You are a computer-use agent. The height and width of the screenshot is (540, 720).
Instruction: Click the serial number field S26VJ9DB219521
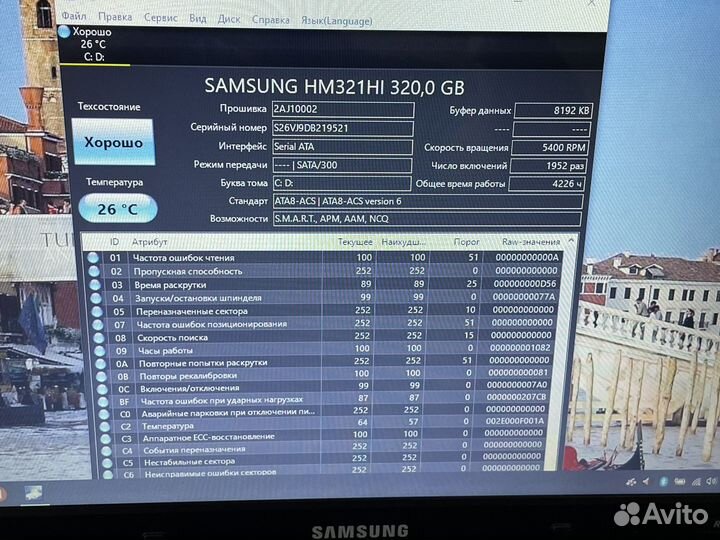click(x=343, y=128)
